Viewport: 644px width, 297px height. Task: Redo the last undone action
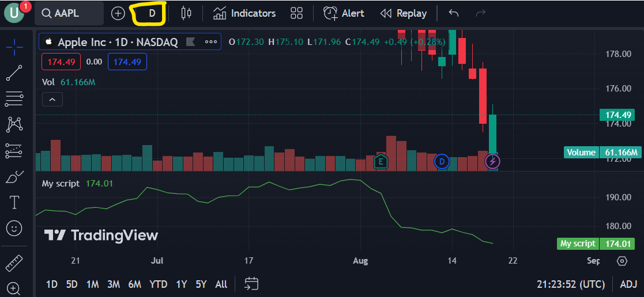pos(480,13)
